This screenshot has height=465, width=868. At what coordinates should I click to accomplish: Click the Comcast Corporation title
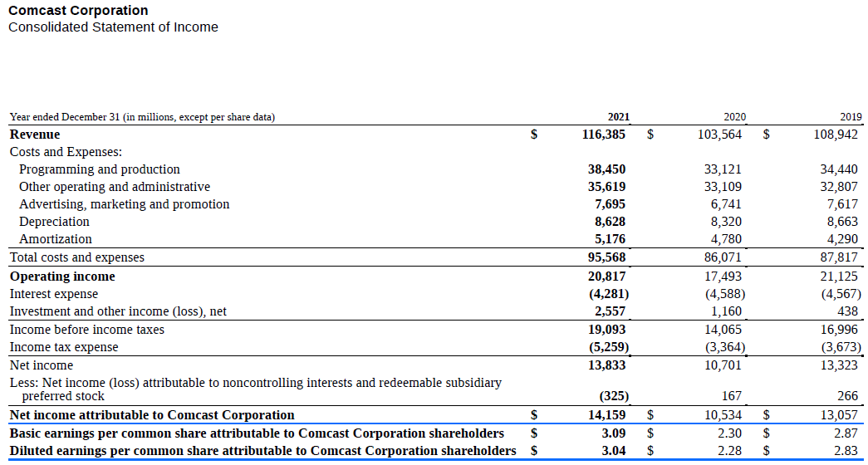coord(79,11)
